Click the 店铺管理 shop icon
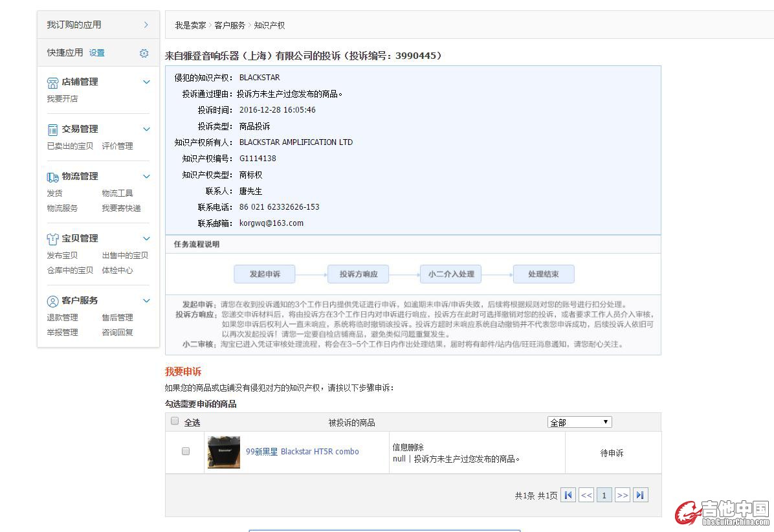Image resolution: width=774 pixels, height=532 pixels. click(52, 82)
